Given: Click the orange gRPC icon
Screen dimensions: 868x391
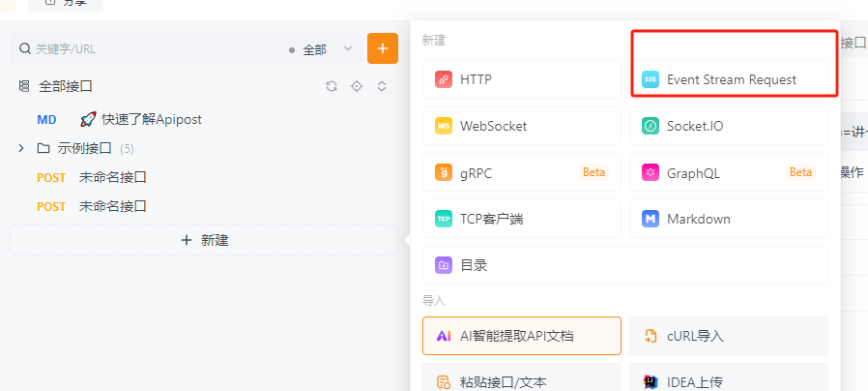Looking at the screenshot, I should click(444, 172).
